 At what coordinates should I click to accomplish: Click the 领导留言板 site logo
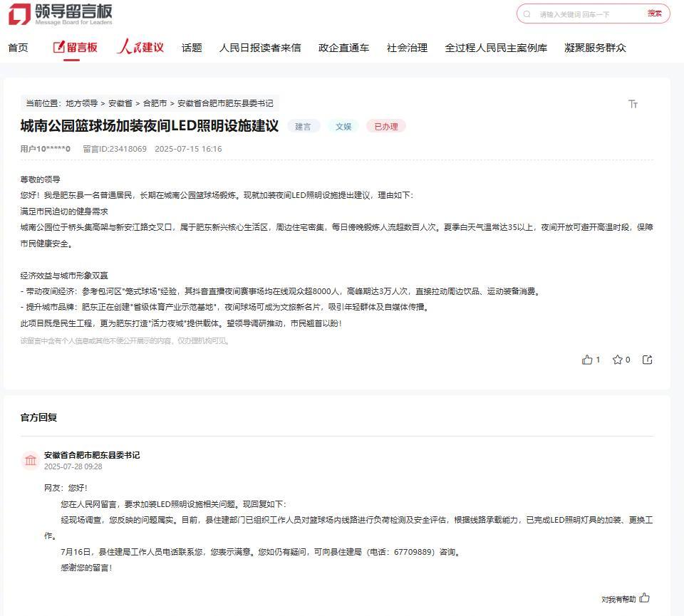click(x=61, y=14)
